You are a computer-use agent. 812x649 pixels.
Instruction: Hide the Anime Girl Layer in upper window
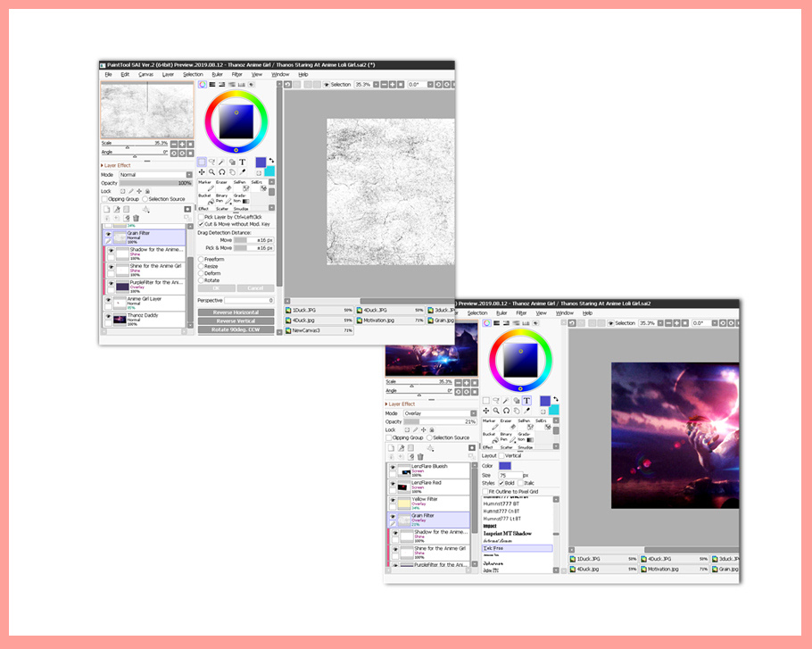108,300
